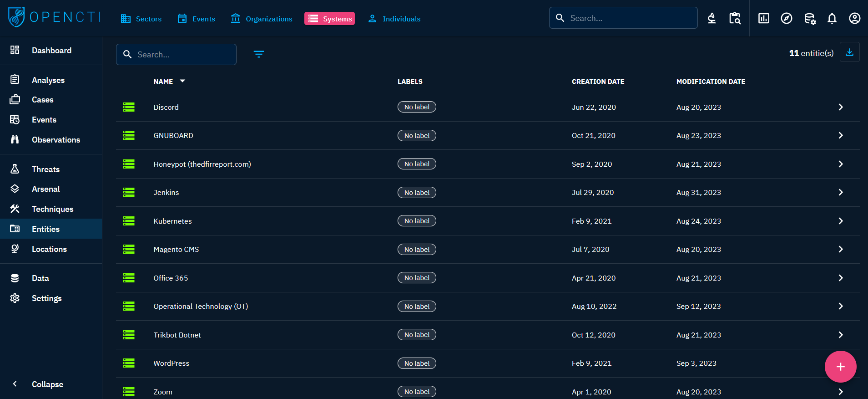The height and width of the screenshot is (399, 868).
Task: Open the investigations compass icon
Action: pos(786,18)
